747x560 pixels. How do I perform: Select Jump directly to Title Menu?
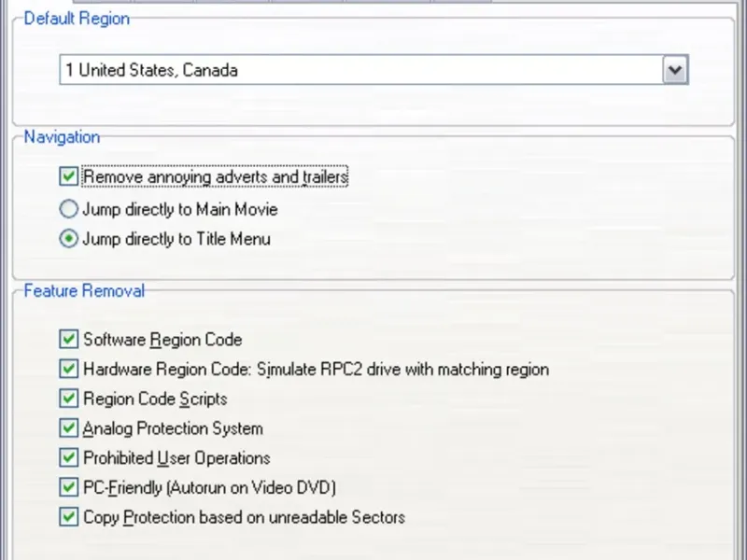tap(68, 239)
